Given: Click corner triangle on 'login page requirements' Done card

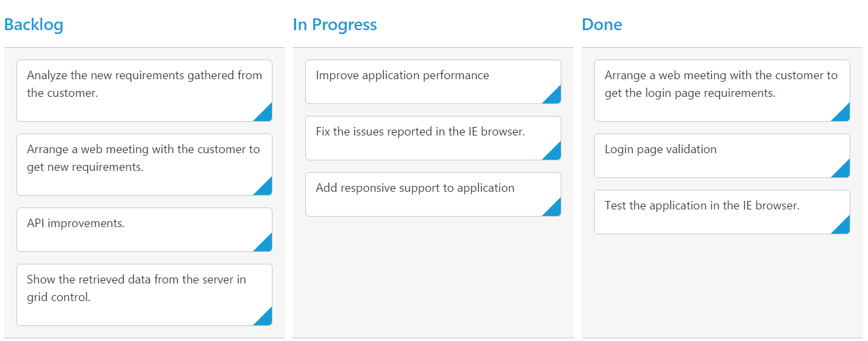Looking at the screenshot, I should [843, 115].
